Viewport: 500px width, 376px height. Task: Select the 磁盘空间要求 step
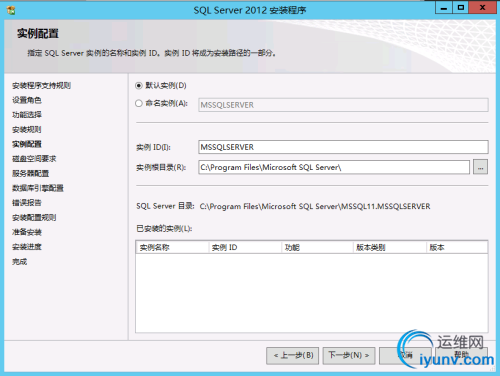pos(34,159)
